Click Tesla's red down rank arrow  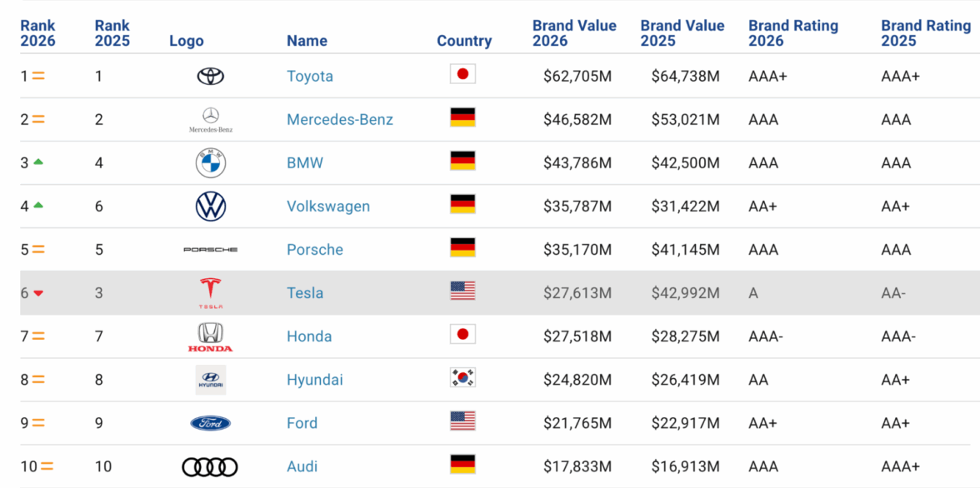click(38, 293)
